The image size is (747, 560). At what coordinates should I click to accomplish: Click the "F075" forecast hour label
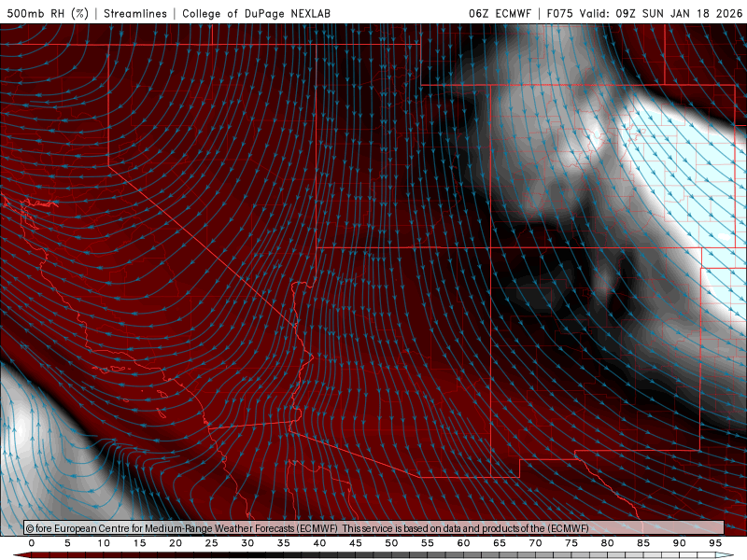(x=559, y=13)
